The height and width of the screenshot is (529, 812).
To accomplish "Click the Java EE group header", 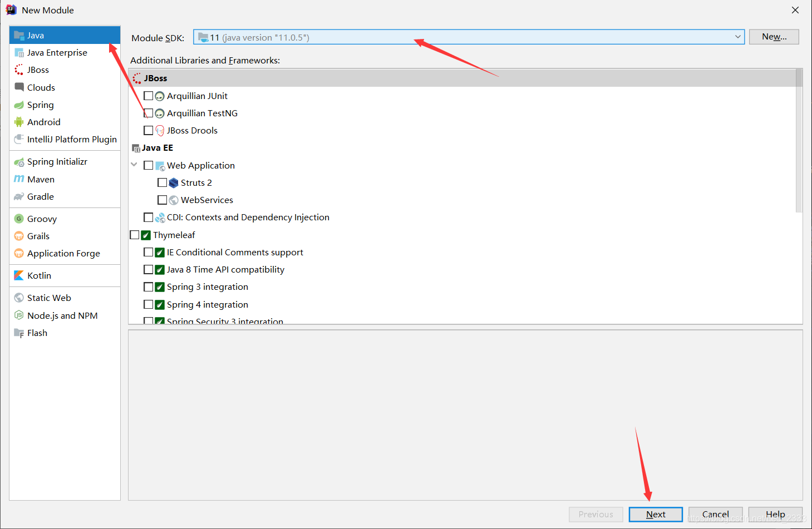I will pos(462,148).
